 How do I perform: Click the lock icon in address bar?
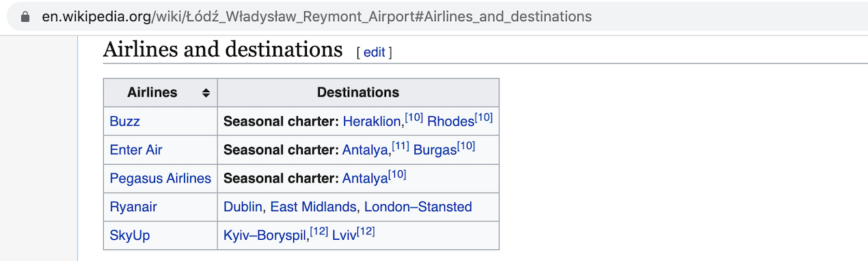(x=26, y=16)
